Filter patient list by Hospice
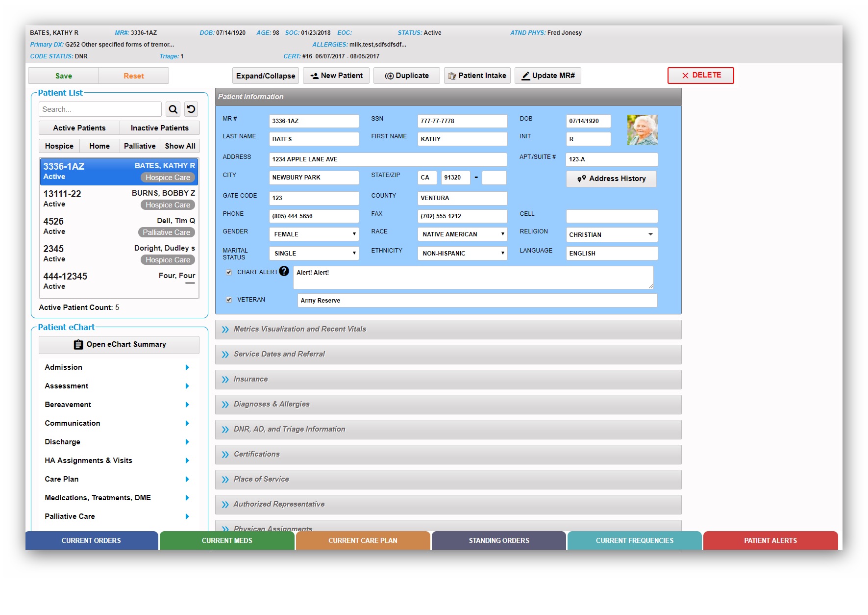 59,146
